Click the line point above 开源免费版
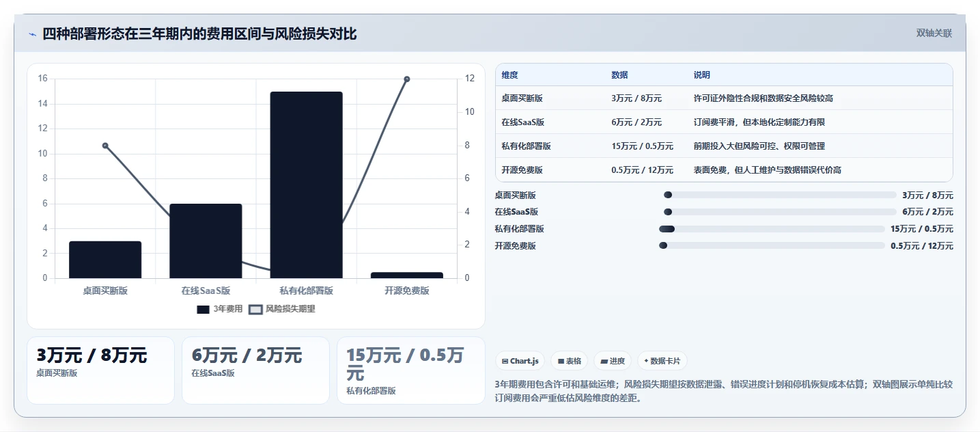The image size is (980, 432). coord(407,79)
